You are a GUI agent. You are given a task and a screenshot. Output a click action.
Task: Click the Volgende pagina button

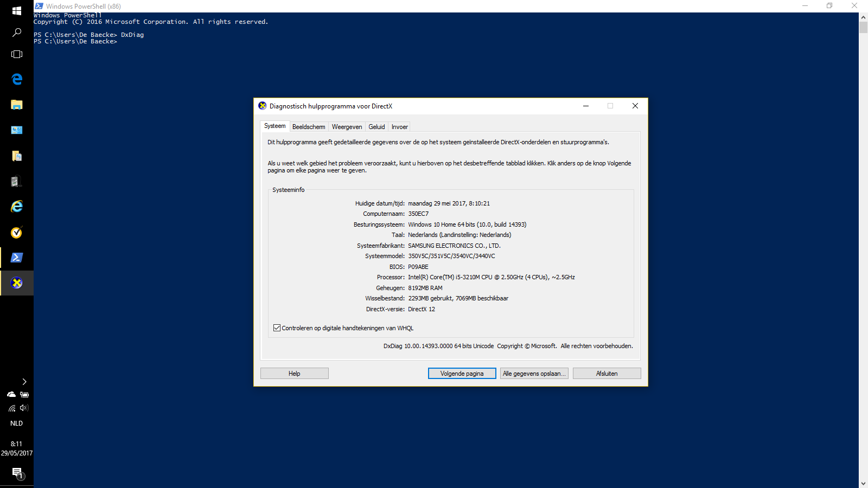click(462, 374)
